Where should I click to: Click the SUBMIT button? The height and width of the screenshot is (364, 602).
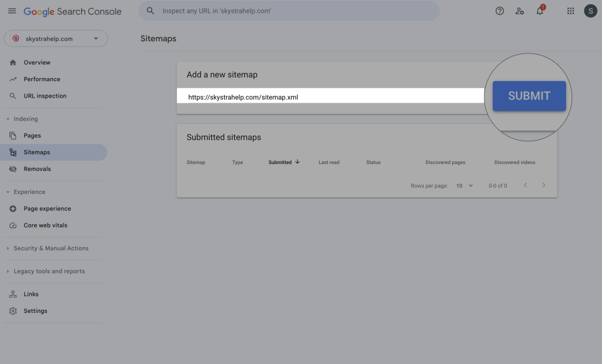pyautogui.click(x=529, y=96)
